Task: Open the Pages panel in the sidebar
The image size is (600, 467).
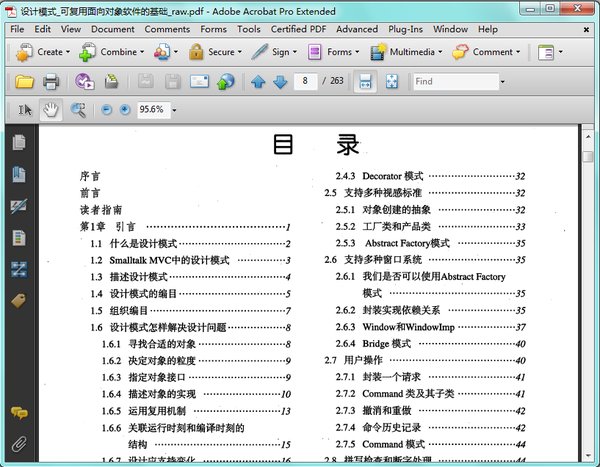Action: click(18, 142)
